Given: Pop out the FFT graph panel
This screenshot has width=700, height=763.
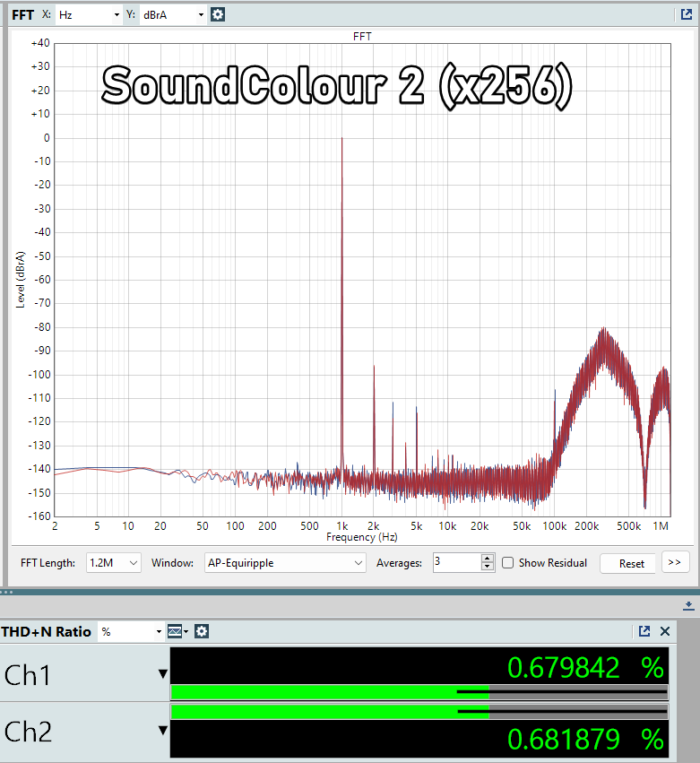Looking at the screenshot, I should pos(687,14).
